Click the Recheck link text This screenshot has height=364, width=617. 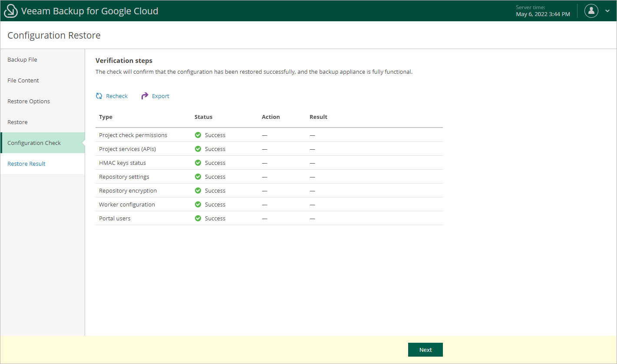click(117, 96)
